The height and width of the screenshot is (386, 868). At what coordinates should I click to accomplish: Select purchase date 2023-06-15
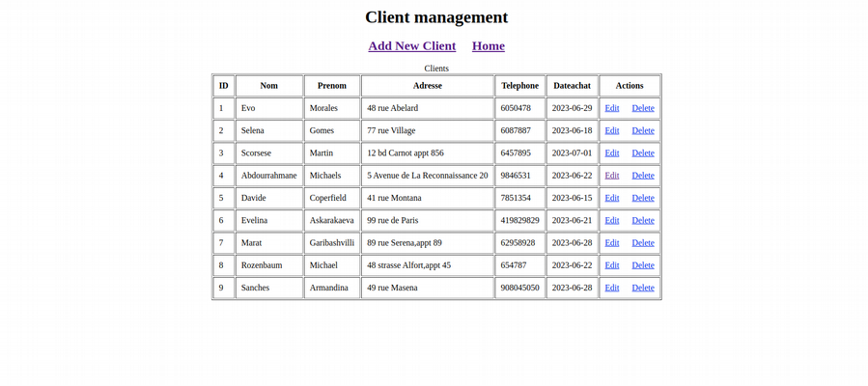coord(572,198)
